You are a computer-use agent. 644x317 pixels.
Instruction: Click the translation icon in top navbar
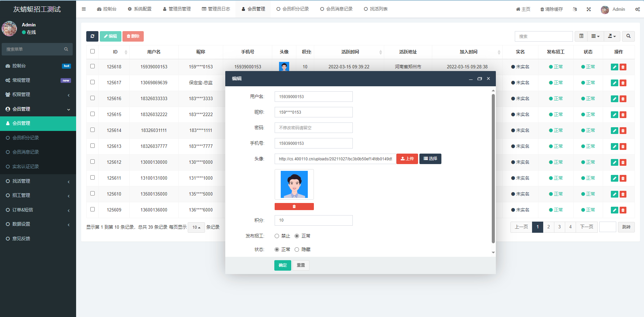click(x=575, y=9)
